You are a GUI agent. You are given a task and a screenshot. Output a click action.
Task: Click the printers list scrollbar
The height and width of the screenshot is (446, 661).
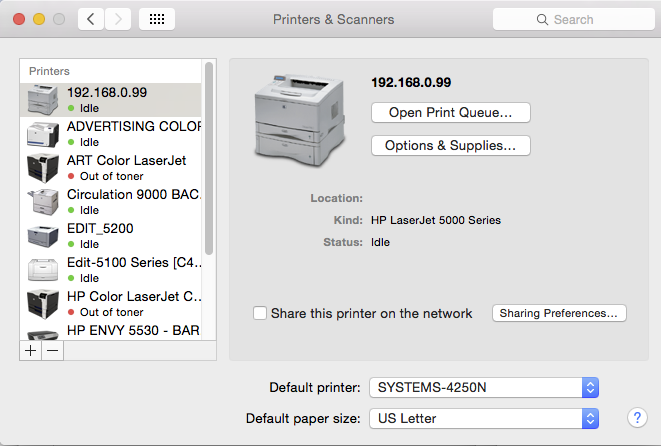coord(209,160)
